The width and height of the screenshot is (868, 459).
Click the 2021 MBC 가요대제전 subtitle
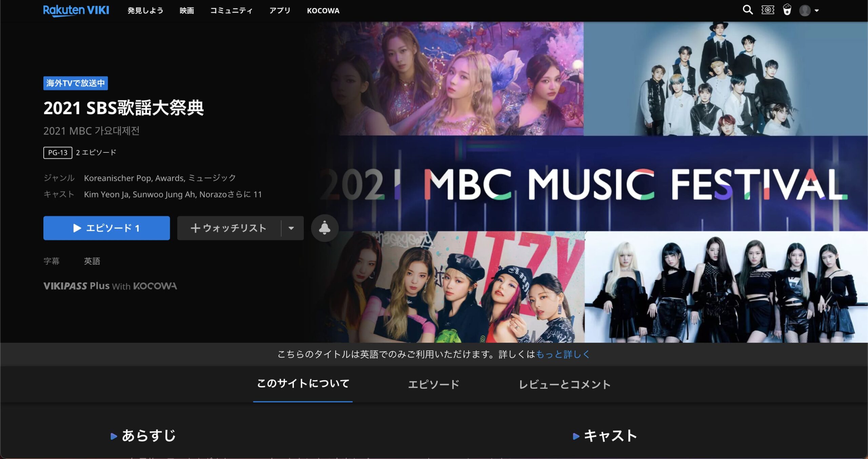[x=92, y=131]
